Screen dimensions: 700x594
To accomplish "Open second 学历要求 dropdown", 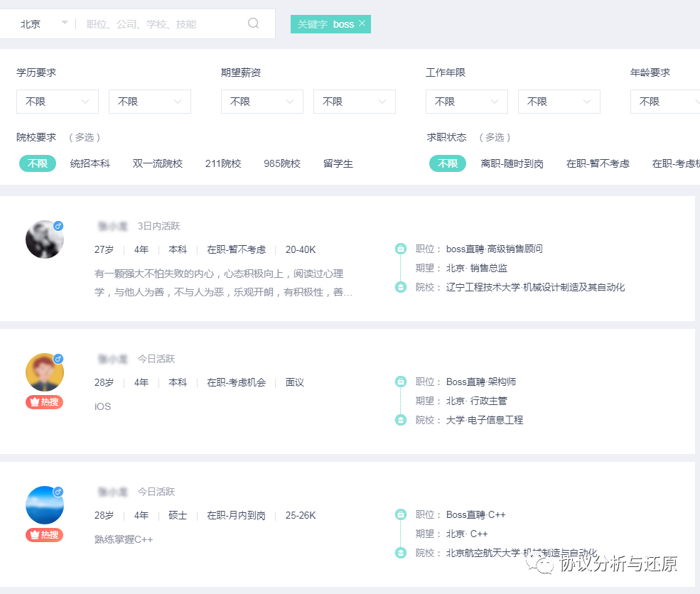I will pos(150,102).
